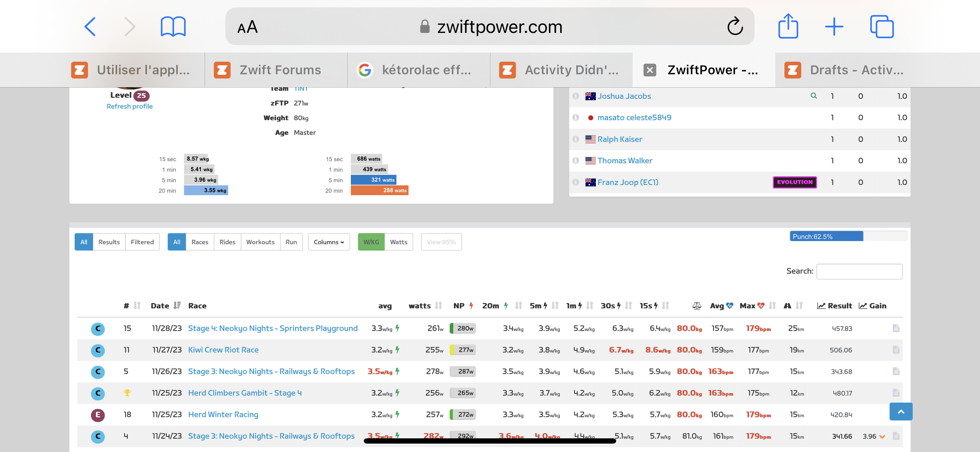Open a new tab with plus icon
Screen dimensions: 980x452
(834, 27)
